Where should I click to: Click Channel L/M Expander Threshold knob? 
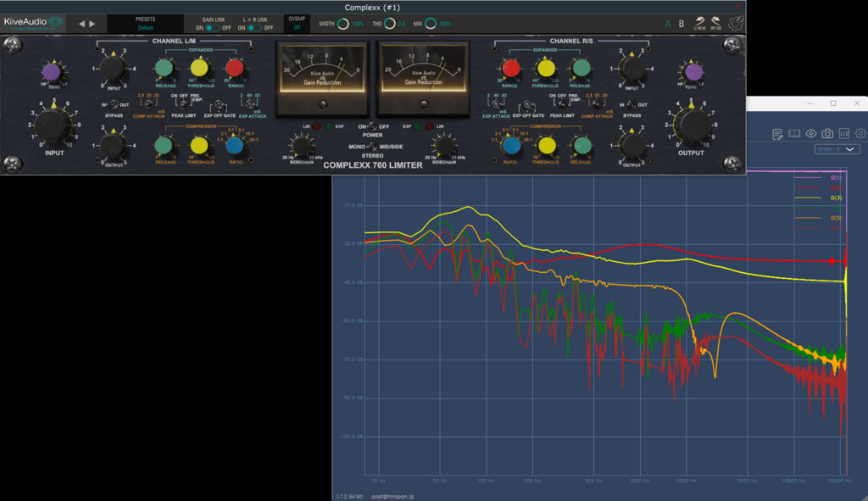point(199,68)
